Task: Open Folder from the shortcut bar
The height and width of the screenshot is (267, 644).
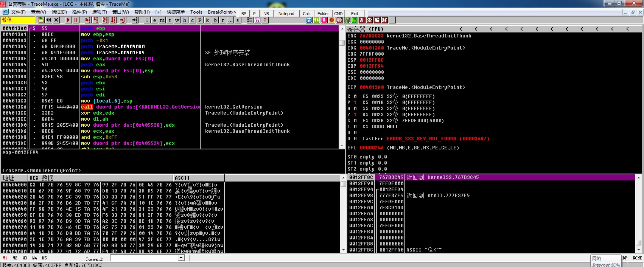Action: pos(323,14)
